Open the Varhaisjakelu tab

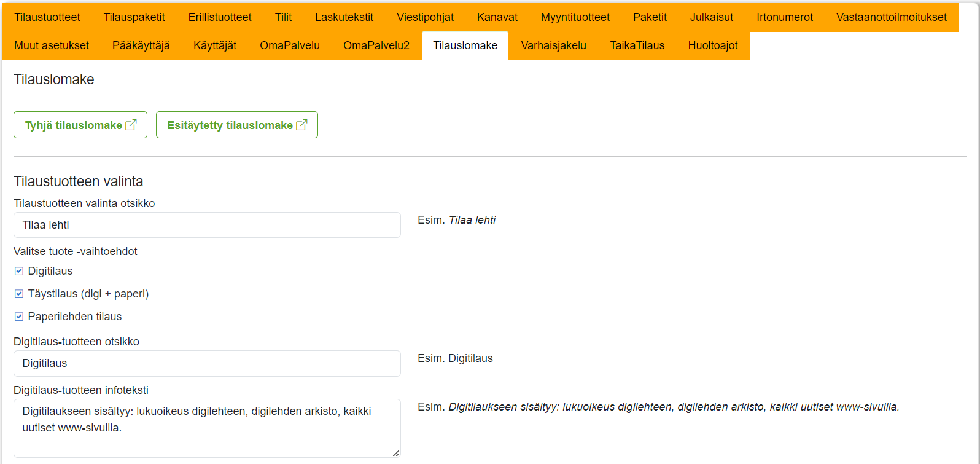click(x=554, y=45)
